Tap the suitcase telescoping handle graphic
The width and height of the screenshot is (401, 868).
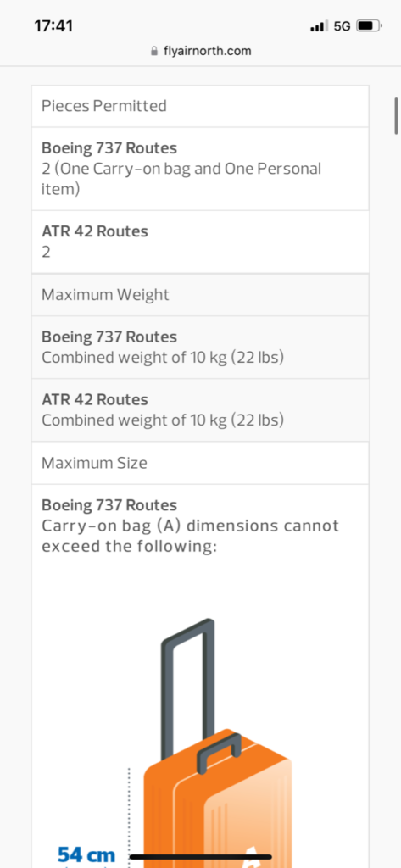click(187, 690)
